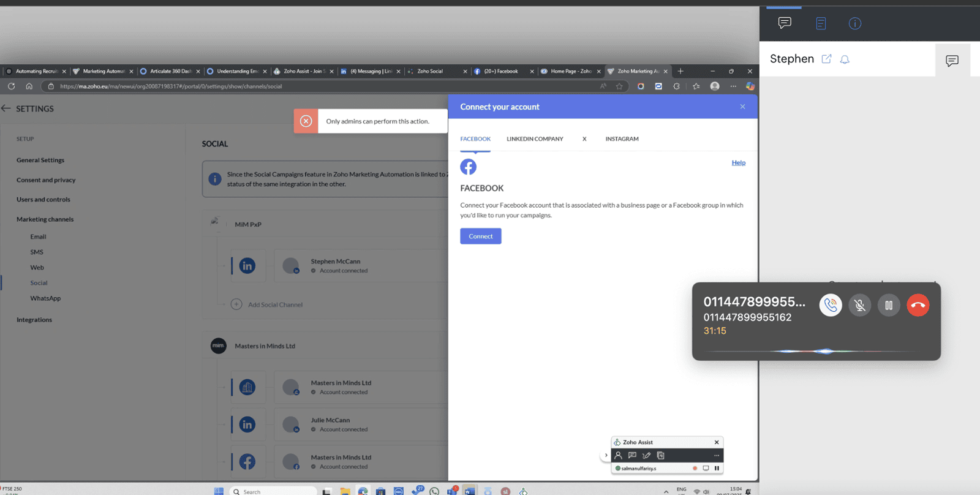This screenshot has height=495, width=980.
Task: Open the info icon in the top panel
Action: (855, 23)
